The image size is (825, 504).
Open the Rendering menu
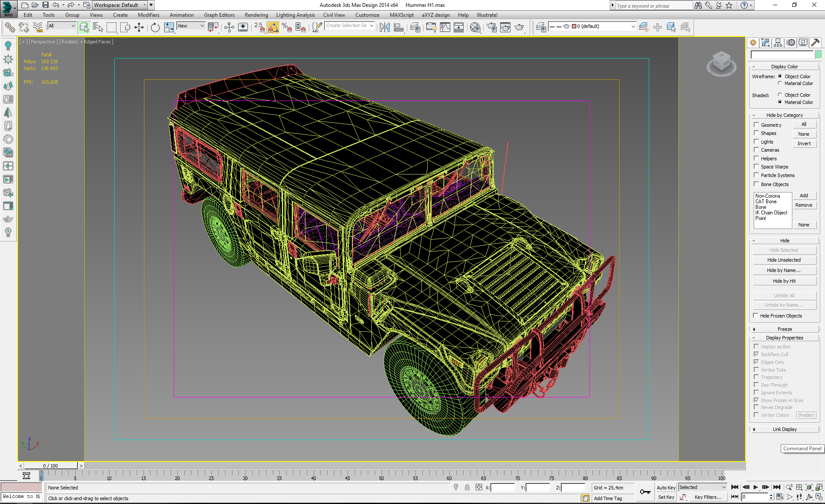coord(256,15)
